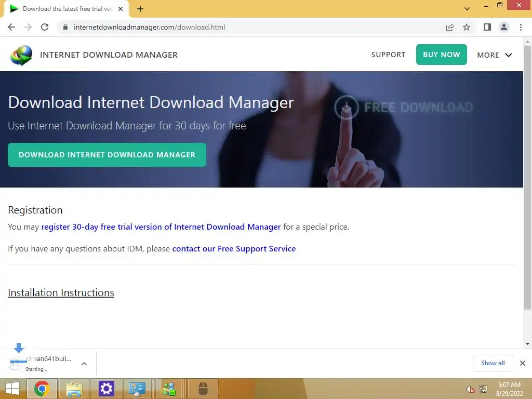
Task: Open Chrome from the taskbar
Action: pyautogui.click(x=42, y=389)
